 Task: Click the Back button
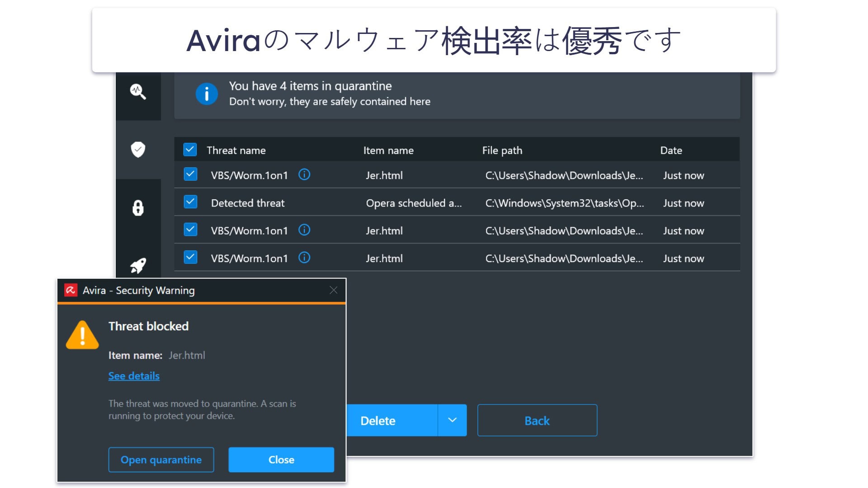coord(537,420)
